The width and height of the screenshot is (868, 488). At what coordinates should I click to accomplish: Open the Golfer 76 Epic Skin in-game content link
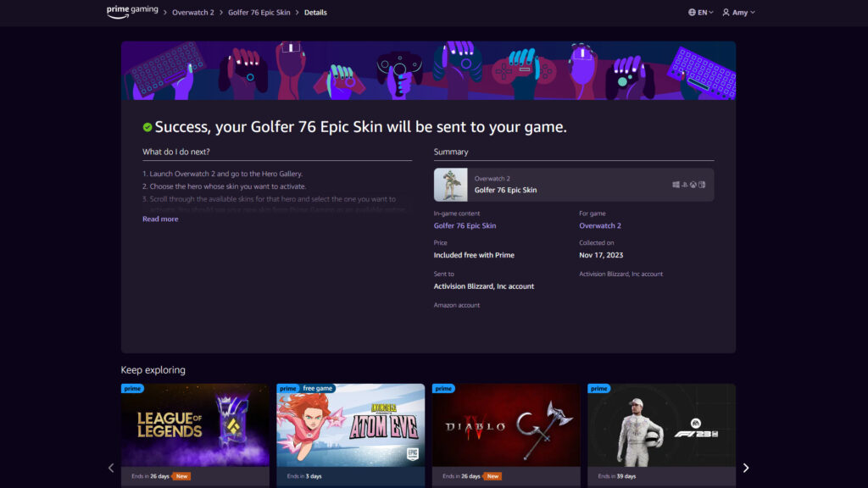coord(465,226)
